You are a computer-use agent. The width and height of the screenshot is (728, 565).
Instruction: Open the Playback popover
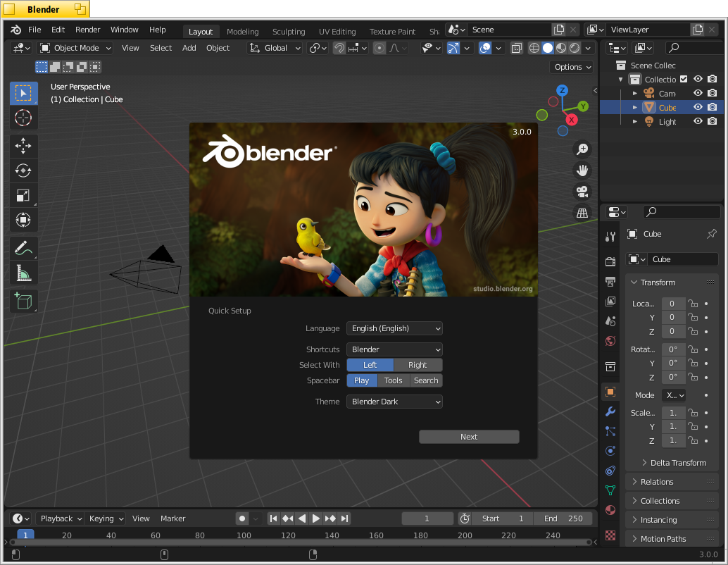click(60, 519)
